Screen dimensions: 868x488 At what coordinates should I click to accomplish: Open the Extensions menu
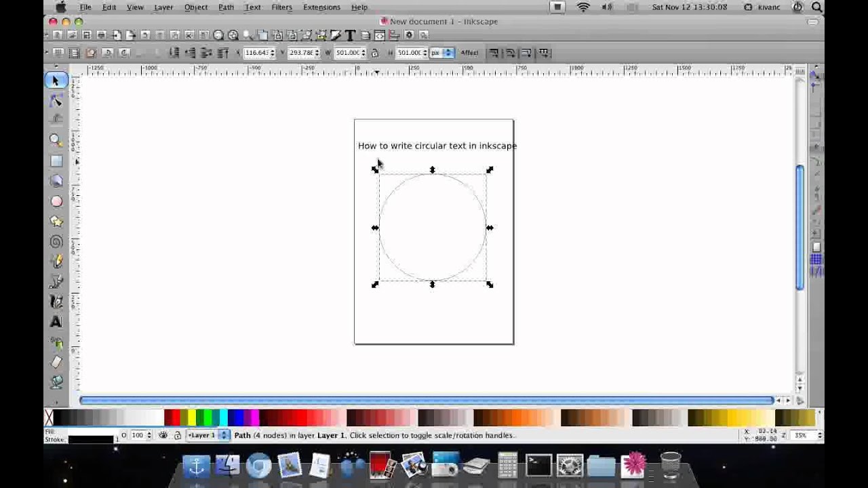coord(322,7)
